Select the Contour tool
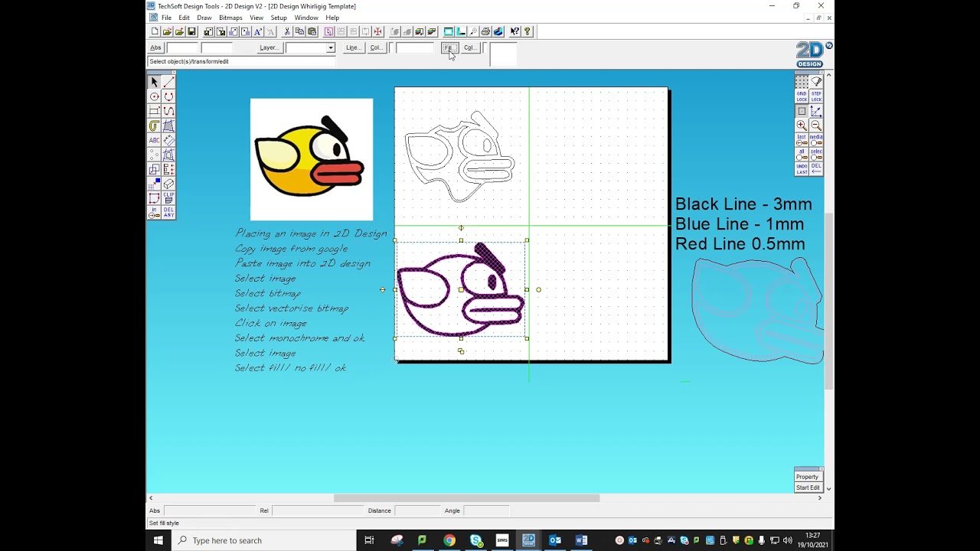980x551 pixels. pos(154,126)
